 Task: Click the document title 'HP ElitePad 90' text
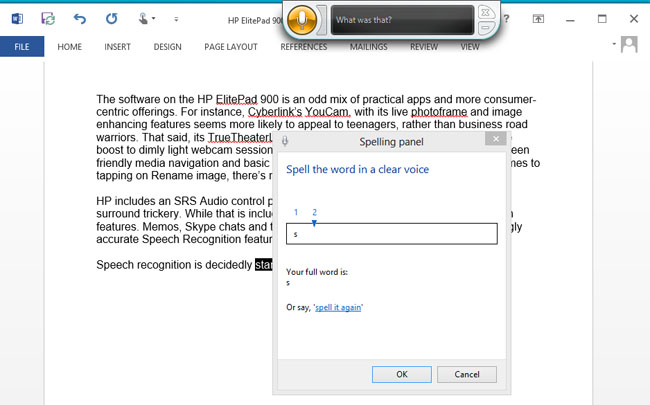pos(255,20)
